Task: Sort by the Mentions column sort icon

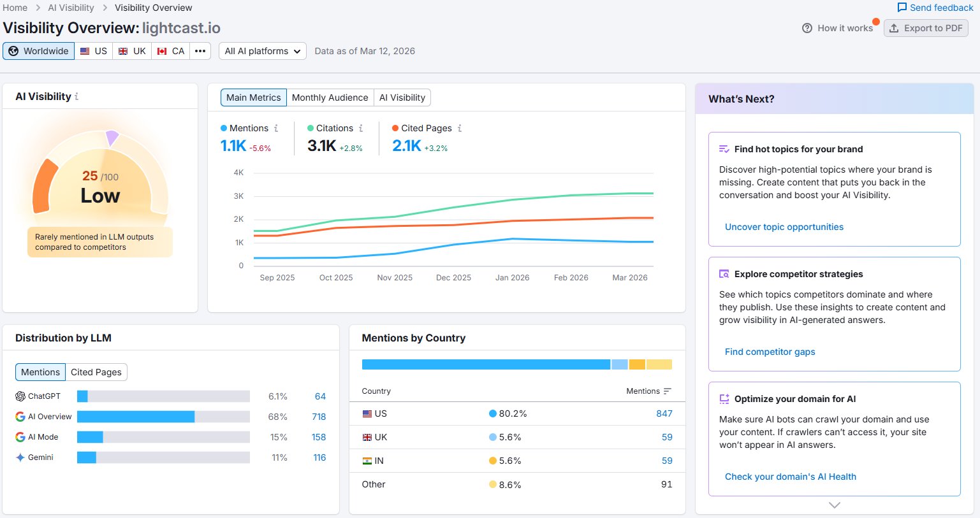Action: 668,391
